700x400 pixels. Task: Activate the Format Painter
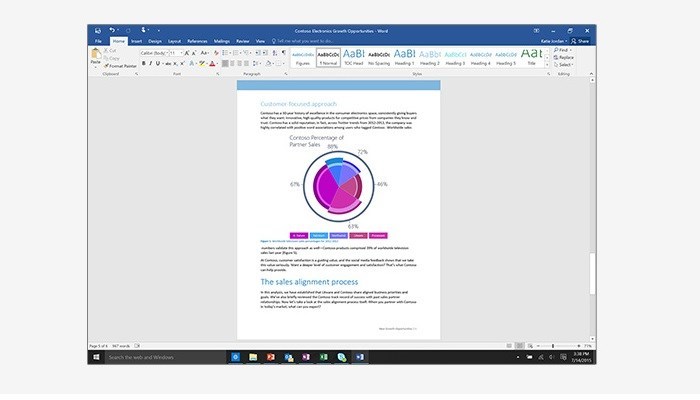[120, 66]
